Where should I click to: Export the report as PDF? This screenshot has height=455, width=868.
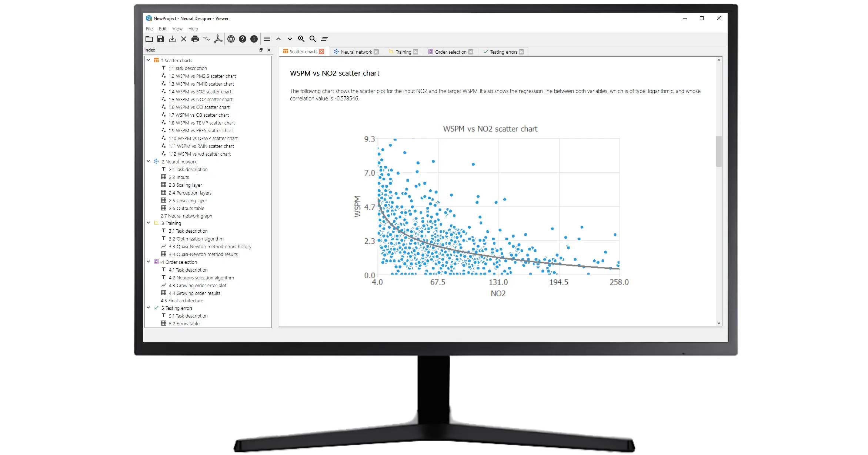point(218,39)
